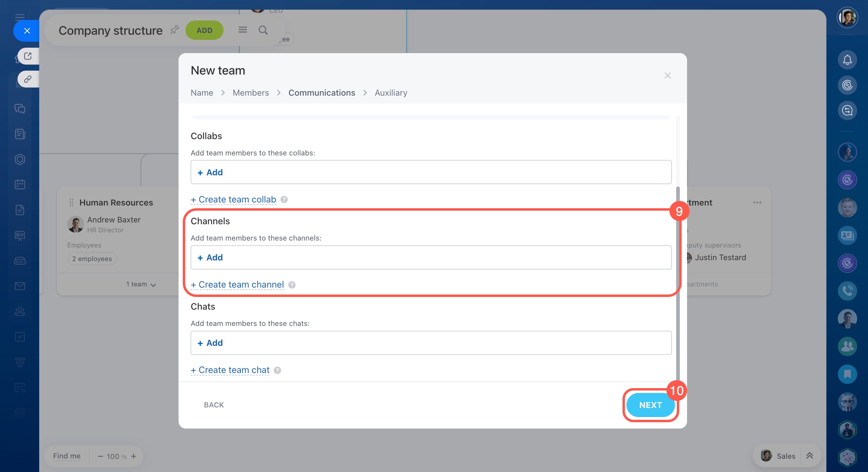868x472 pixels.
Task: Pin the Company structure page
Action: [x=174, y=30]
